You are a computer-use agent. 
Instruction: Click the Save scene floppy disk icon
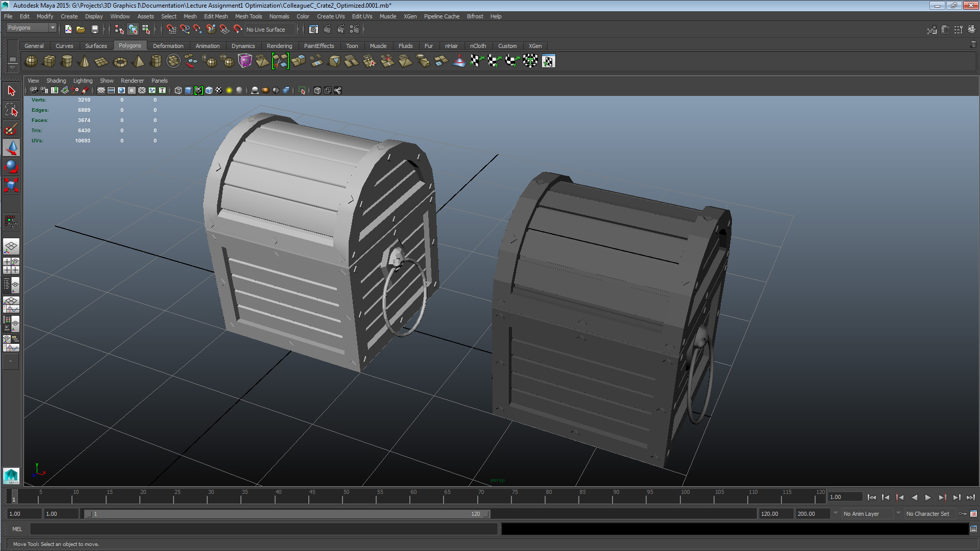coord(94,30)
